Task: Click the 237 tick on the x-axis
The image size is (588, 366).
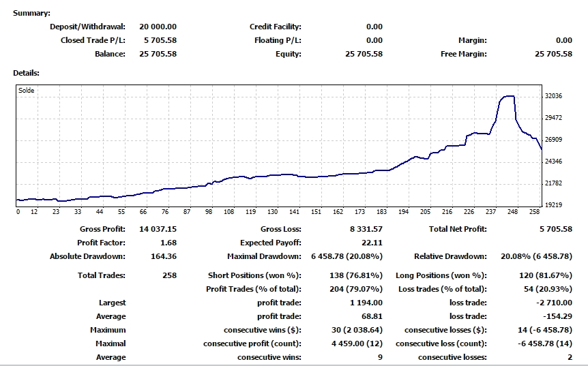Action: point(491,212)
